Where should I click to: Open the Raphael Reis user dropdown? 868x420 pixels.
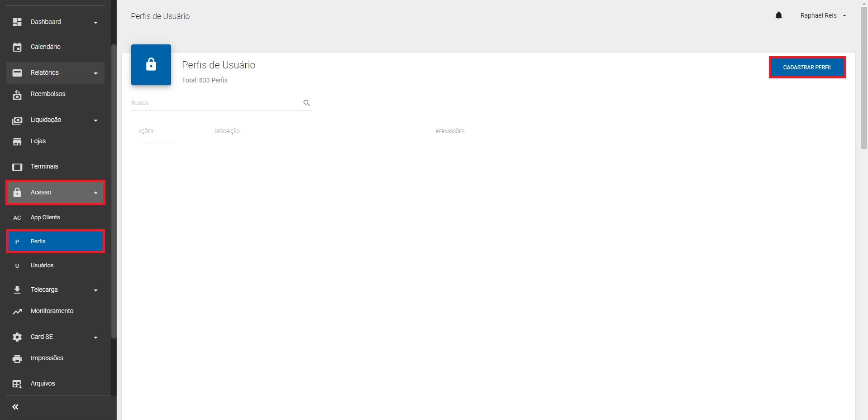click(823, 16)
